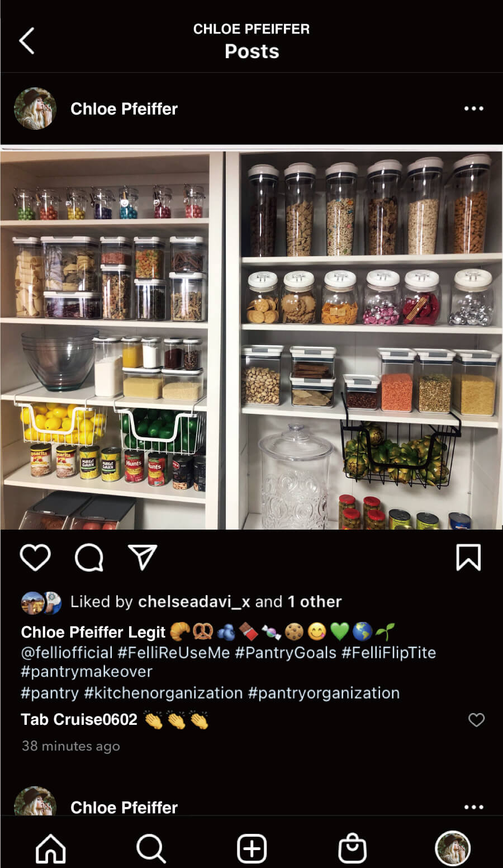Go to the Home tab
Viewport: 503px width, 868px height.
coord(51,848)
